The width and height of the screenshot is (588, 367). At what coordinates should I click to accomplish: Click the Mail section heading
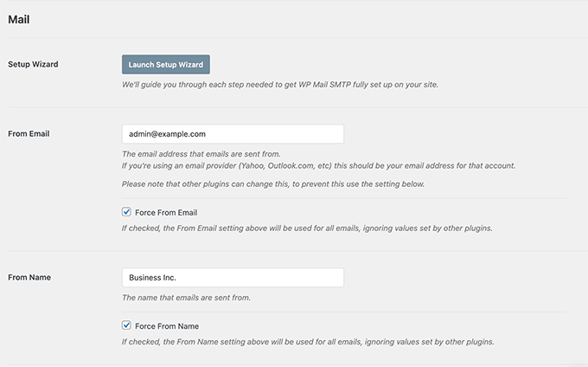19,20
